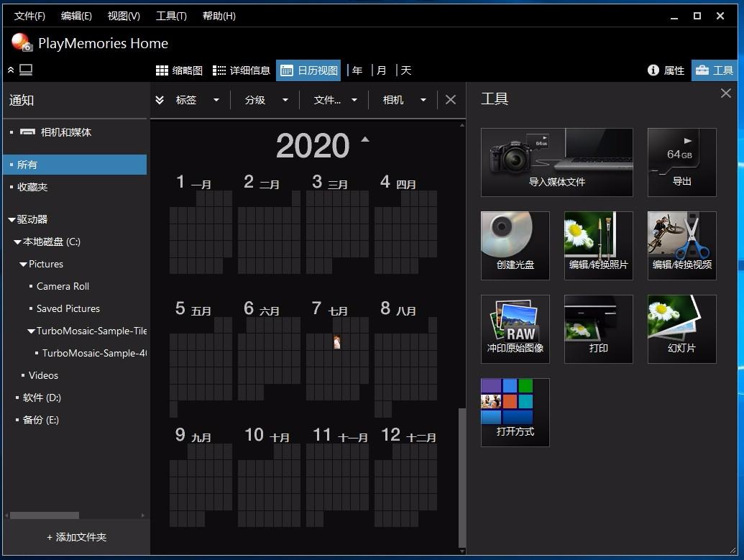Image resolution: width=744 pixels, height=560 pixels.
Task: Switch to 缩略图 thumbnail view
Action: (x=180, y=70)
